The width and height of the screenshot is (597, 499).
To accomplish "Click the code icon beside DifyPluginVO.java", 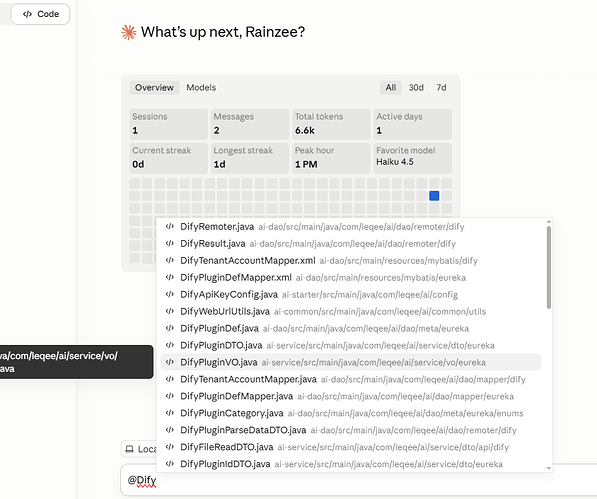I will pyautogui.click(x=170, y=362).
